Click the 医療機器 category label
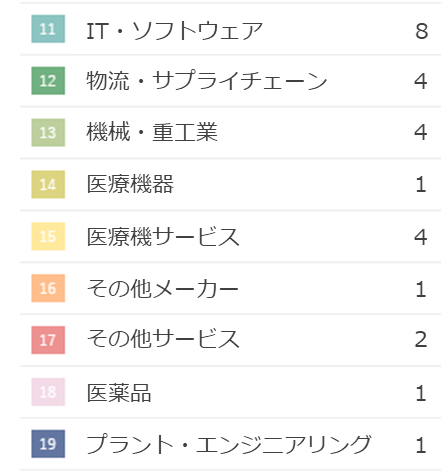The height and width of the screenshot is (475, 441). pos(130,184)
